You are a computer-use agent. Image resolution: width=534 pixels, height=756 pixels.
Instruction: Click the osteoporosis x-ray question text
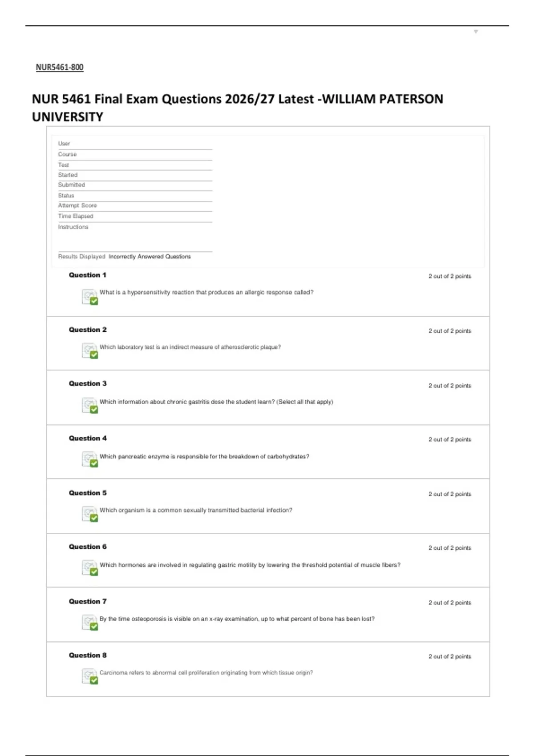pyautogui.click(x=237, y=619)
